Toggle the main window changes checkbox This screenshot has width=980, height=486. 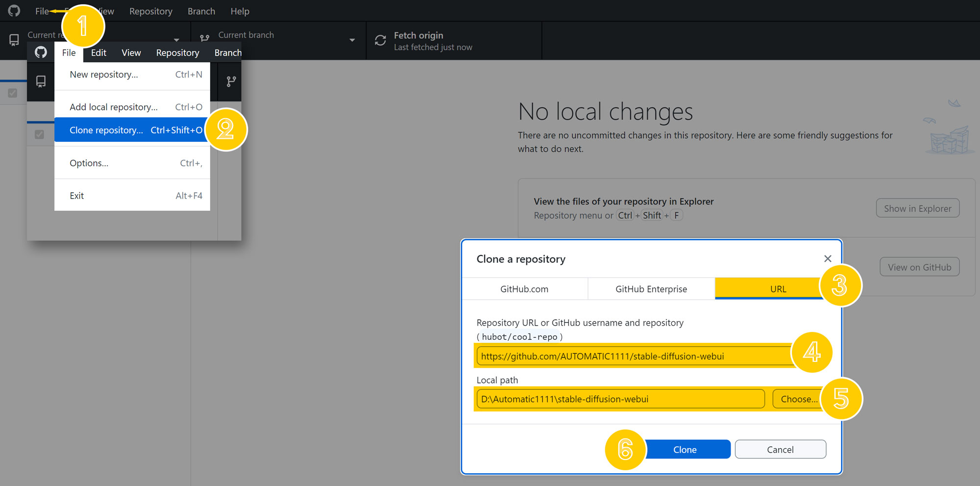click(x=13, y=93)
